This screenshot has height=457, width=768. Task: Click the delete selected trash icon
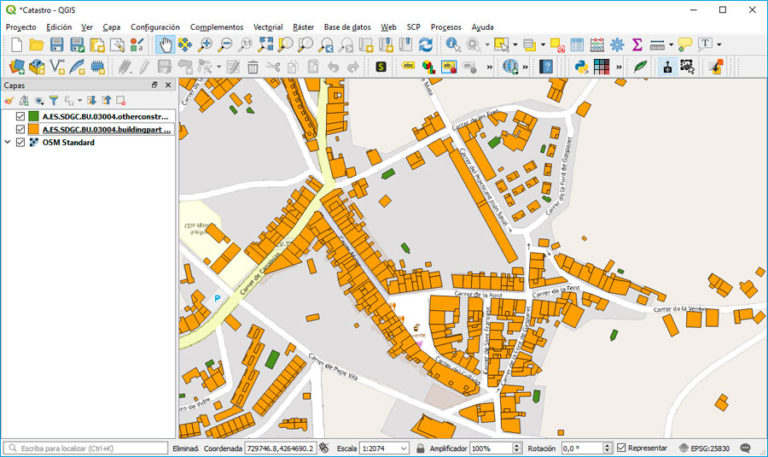[x=253, y=67]
